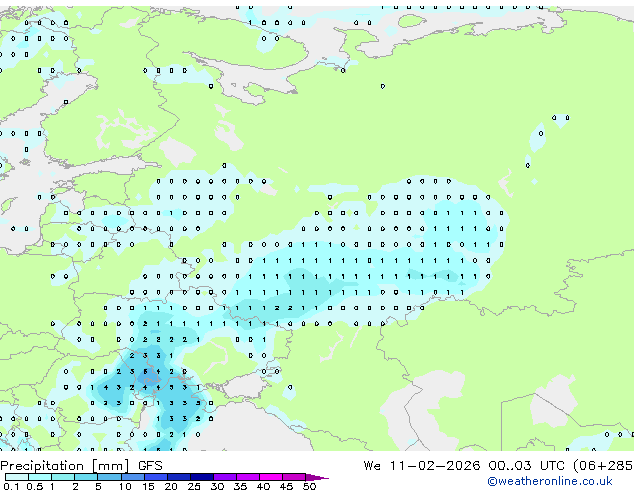Select the 30–35 mm purple legend swatch
The width and height of the screenshot is (634, 490).
click(x=224, y=477)
